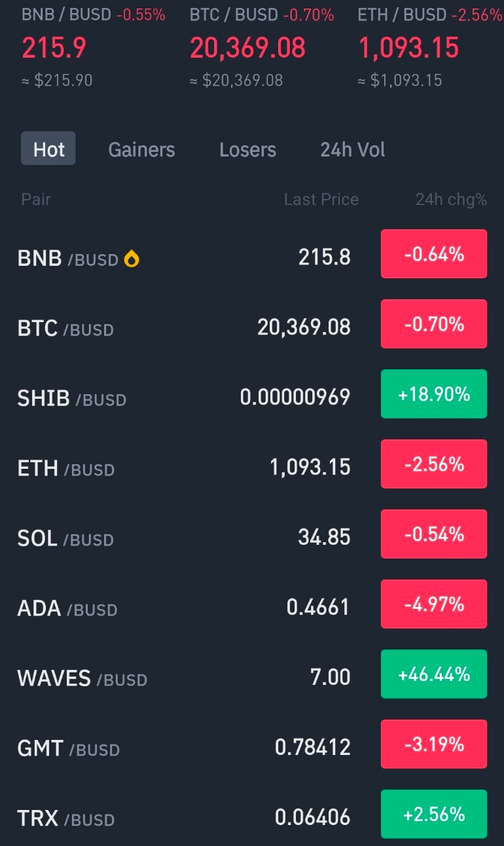The image size is (504, 846).
Task: Sort by the Last Price column header
Action: click(x=321, y=200)
